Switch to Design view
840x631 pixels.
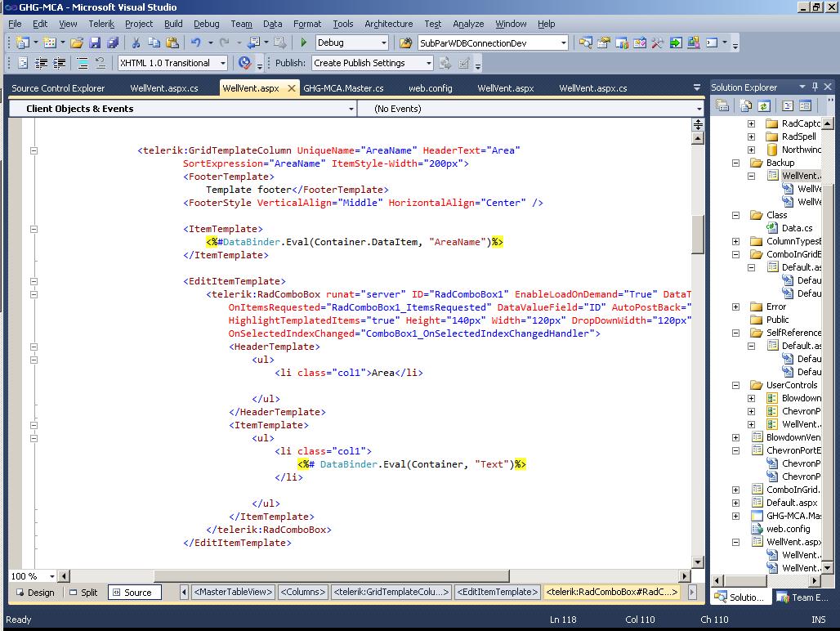[x=34, y=593]
